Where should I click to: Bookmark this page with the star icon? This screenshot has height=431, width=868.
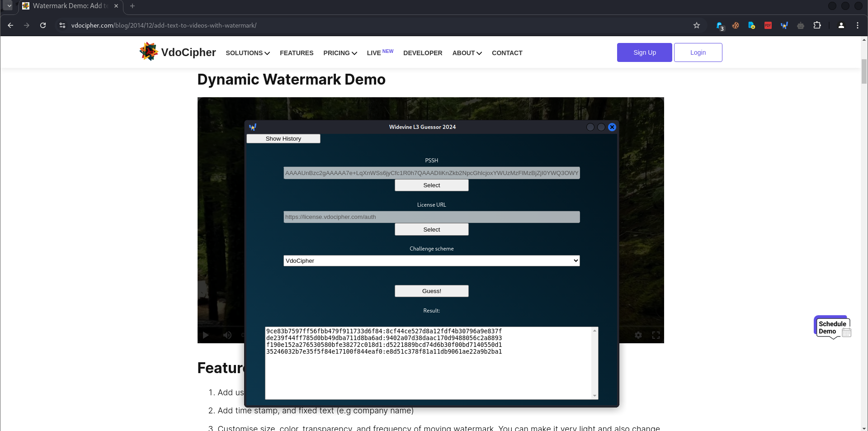tap(697, 25)
